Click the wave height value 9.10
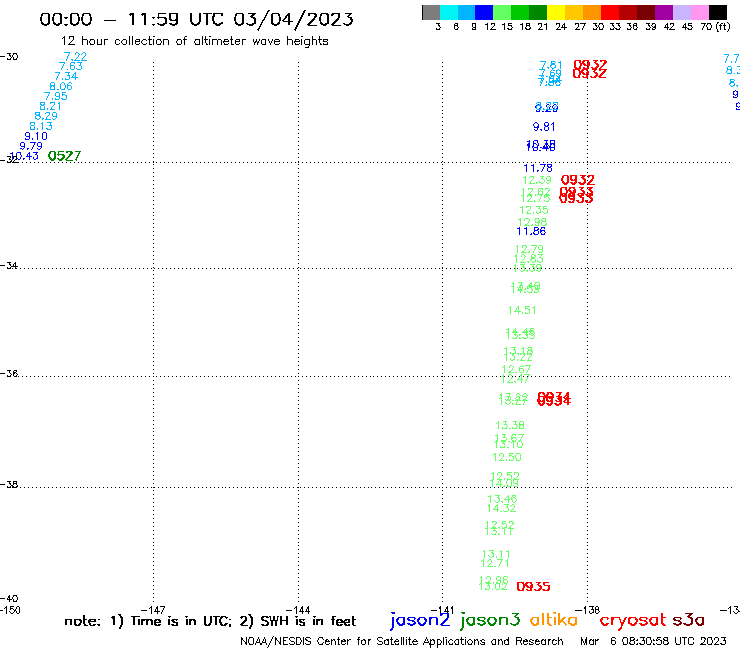This screenshot has height=650, width=740. point(36,136)
